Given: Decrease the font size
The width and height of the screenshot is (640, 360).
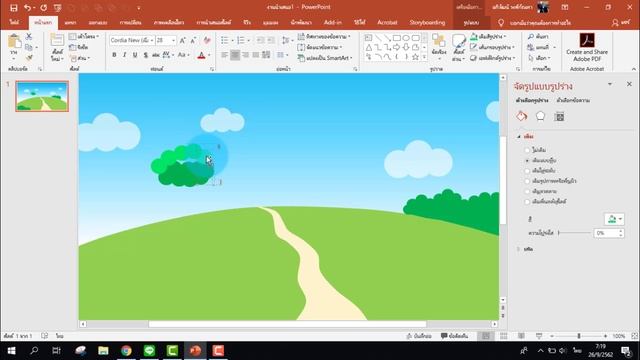Looking at the screenshot, I should 193,40.
